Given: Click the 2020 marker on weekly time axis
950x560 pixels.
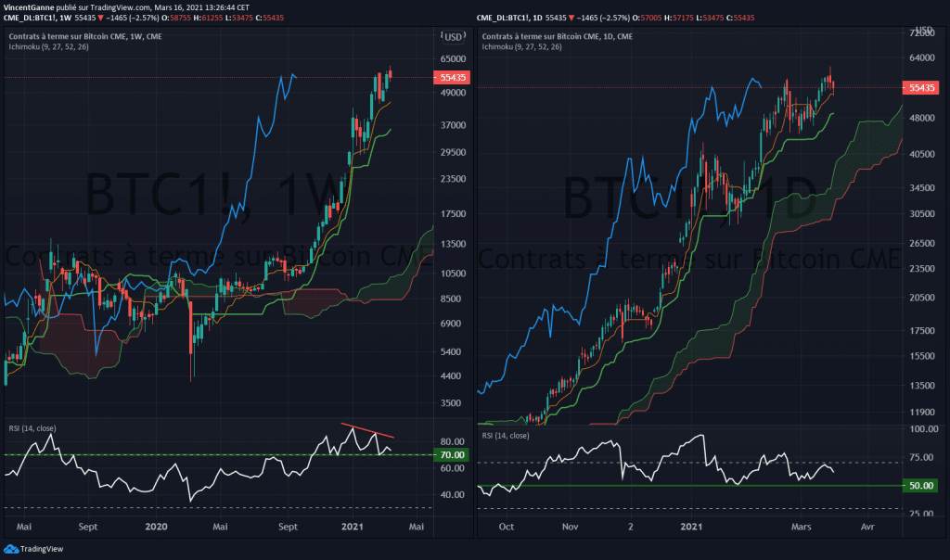Looking at the screenshot, I should (x=157, y=526).
